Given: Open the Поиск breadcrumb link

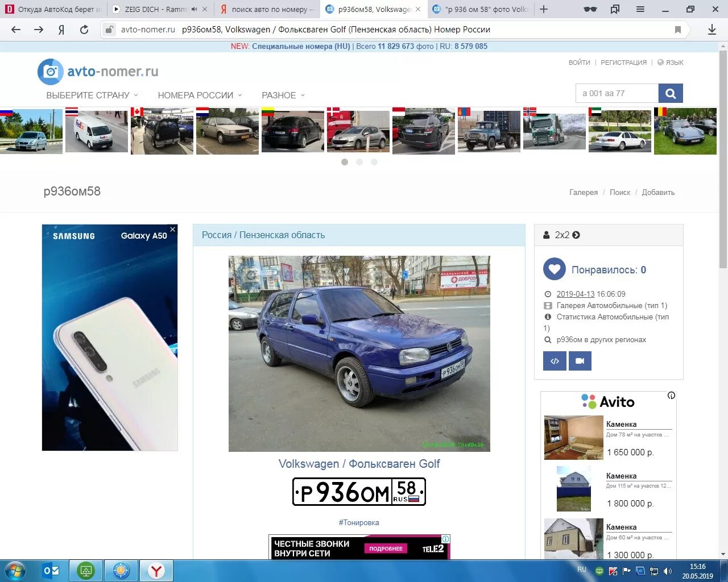Looking at the screenshot, I should coord(620,193).
